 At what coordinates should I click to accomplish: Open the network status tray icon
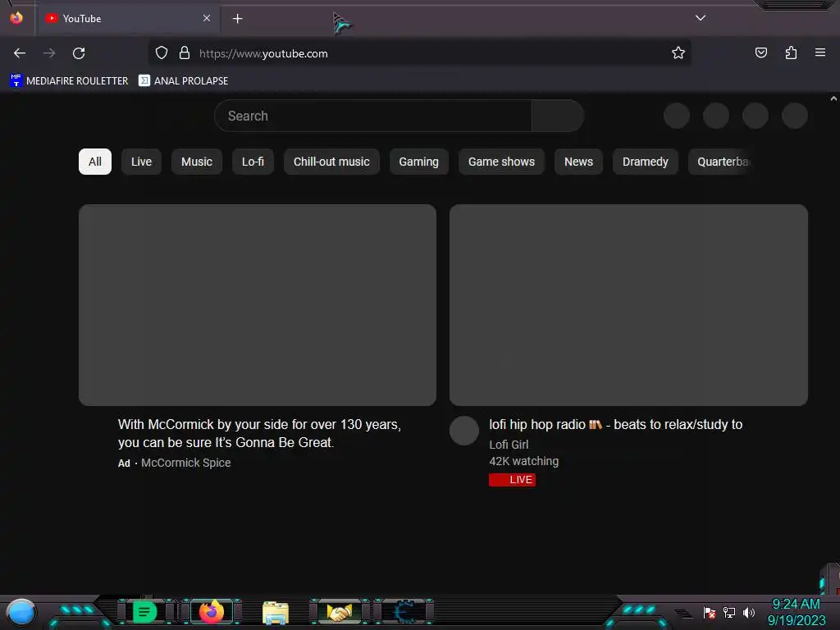pos(729,612)
